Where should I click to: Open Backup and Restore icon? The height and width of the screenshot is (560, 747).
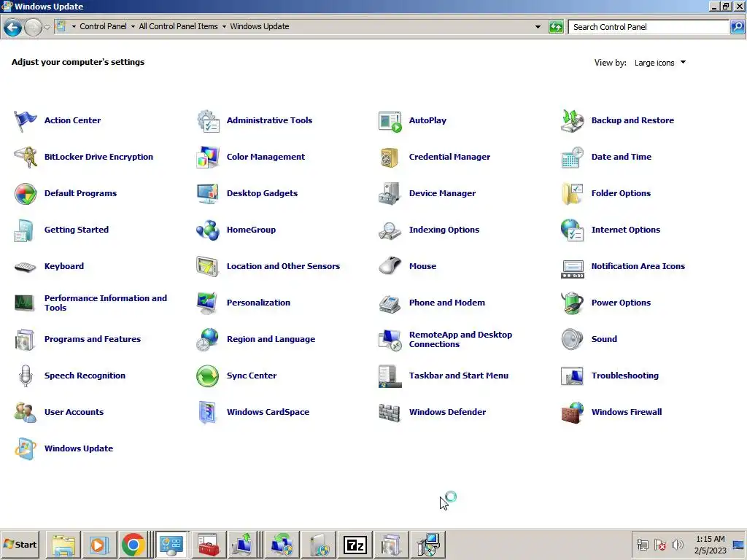point(572,120)
